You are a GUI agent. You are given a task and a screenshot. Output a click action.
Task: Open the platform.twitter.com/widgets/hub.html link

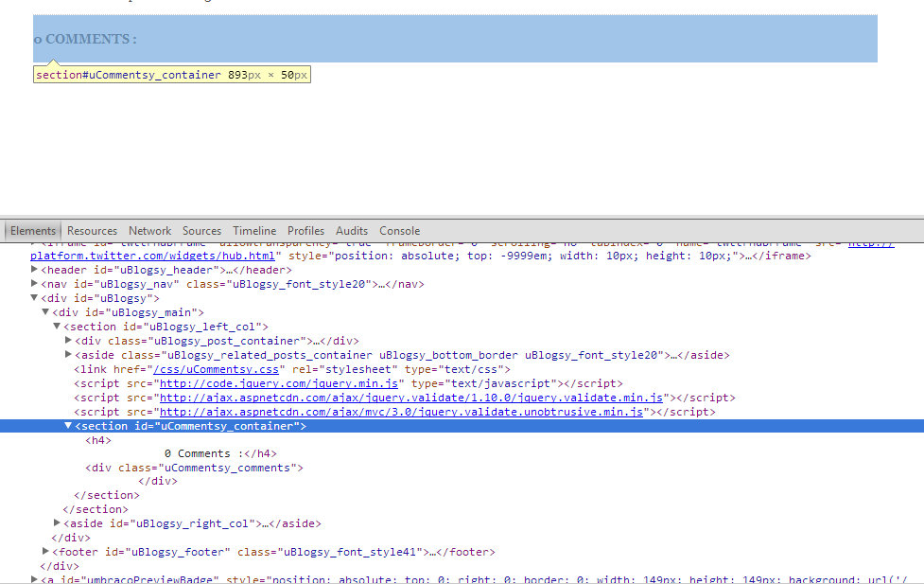coord(152,256)
